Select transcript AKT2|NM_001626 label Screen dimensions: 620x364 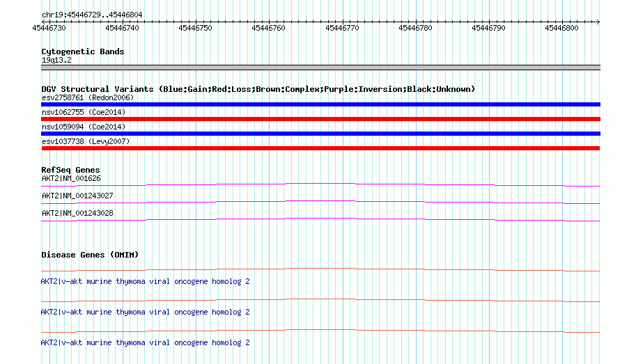click(71, 179)
